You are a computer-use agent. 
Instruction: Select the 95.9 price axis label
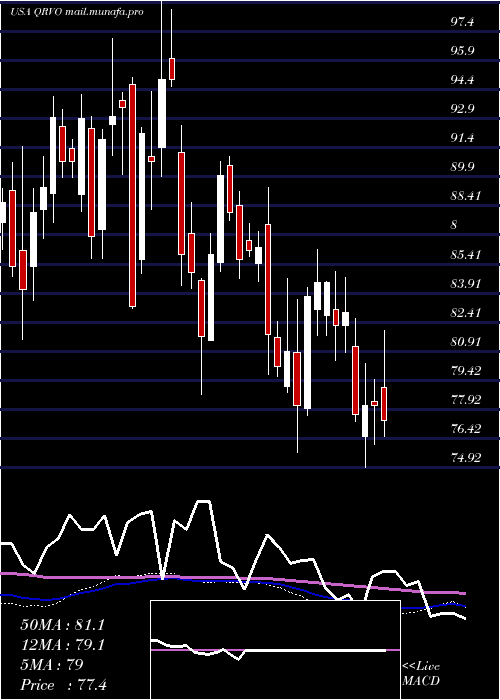coord(462,51)
